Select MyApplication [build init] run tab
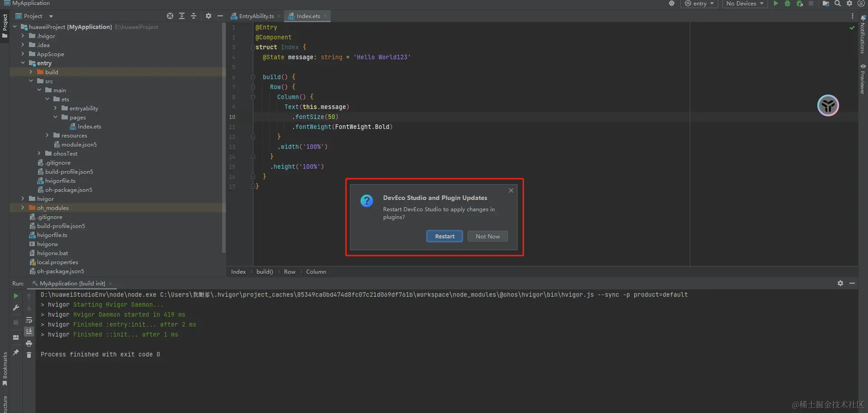 coord(72,284)
